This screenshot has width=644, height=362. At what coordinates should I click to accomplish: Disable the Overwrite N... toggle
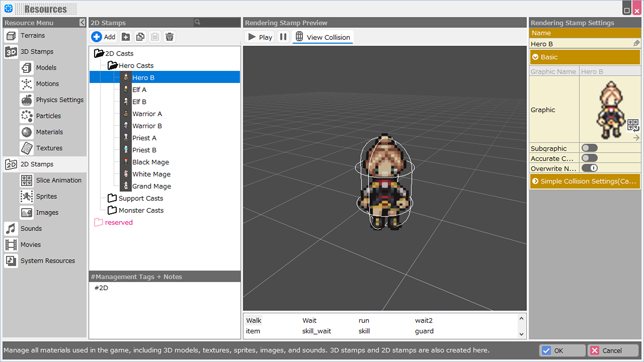(589, 168)
